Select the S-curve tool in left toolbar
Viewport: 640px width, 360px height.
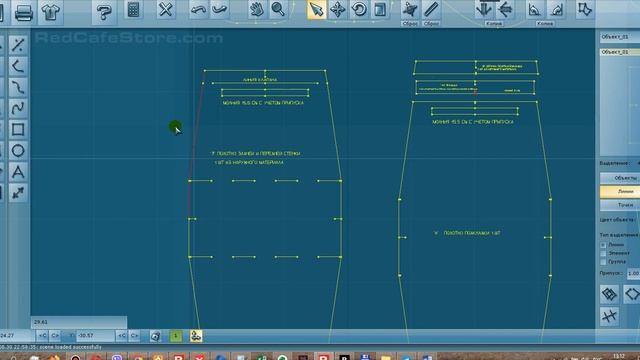pos(18,87)
